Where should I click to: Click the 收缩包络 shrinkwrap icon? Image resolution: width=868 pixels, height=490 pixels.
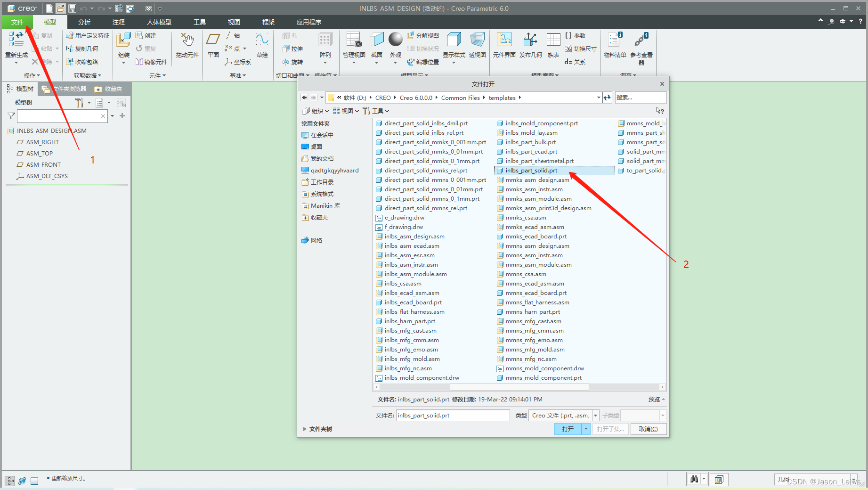tap(70, 62)
